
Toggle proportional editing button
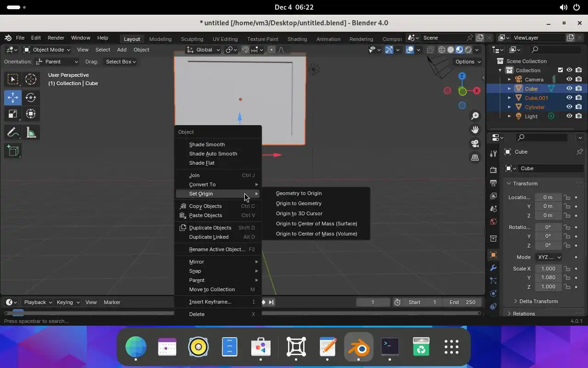(x=271, y=50)
